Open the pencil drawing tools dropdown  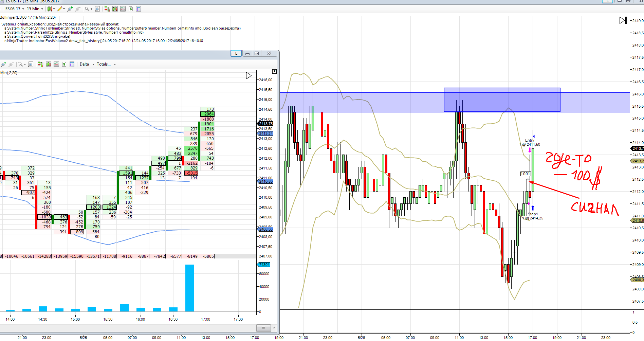click(x=61, y=9)
